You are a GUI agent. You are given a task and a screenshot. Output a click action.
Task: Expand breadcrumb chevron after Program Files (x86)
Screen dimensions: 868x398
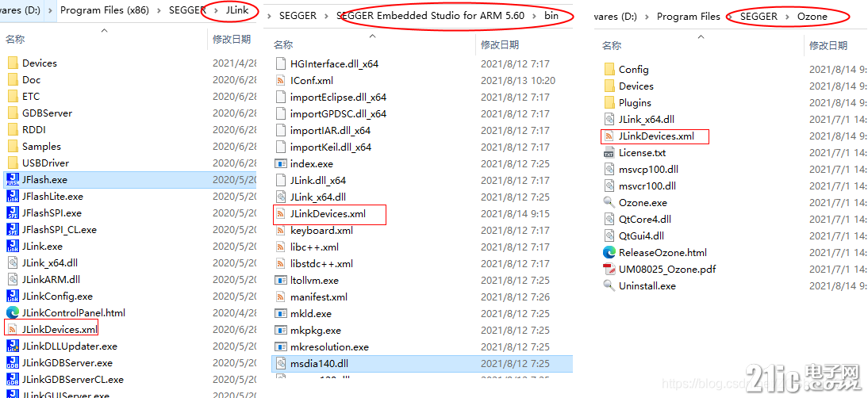(159, 10)
